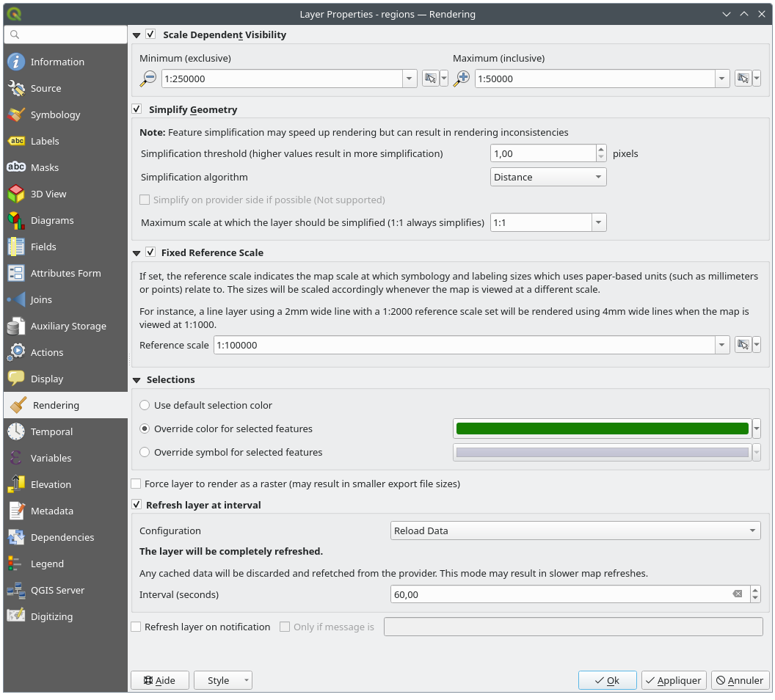Image resolution: width=775 pixels, height=700 pixels.
Task: Click the Symbology paintbrush icon in sidebar
Action: [x=16, y=114]
